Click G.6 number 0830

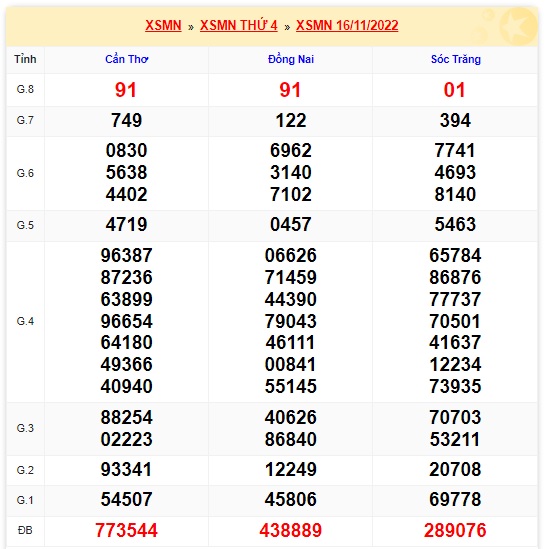tap(126, 151)
